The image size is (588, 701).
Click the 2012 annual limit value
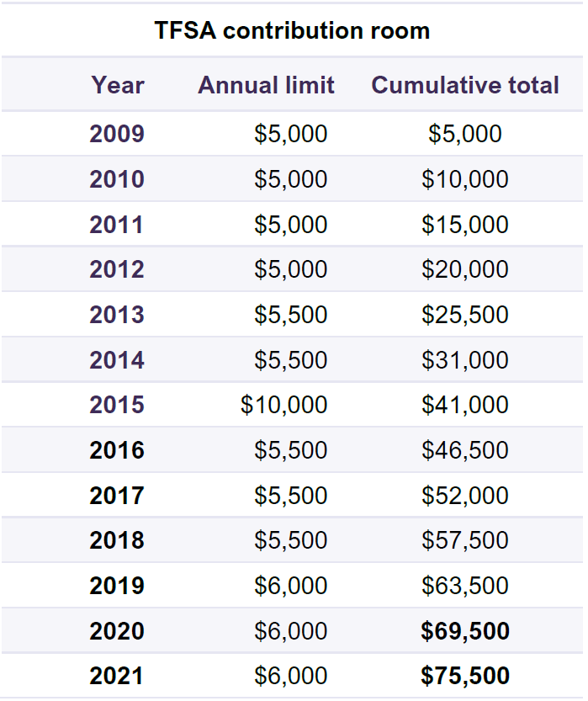pyautogui.click(x=291, y=268)
